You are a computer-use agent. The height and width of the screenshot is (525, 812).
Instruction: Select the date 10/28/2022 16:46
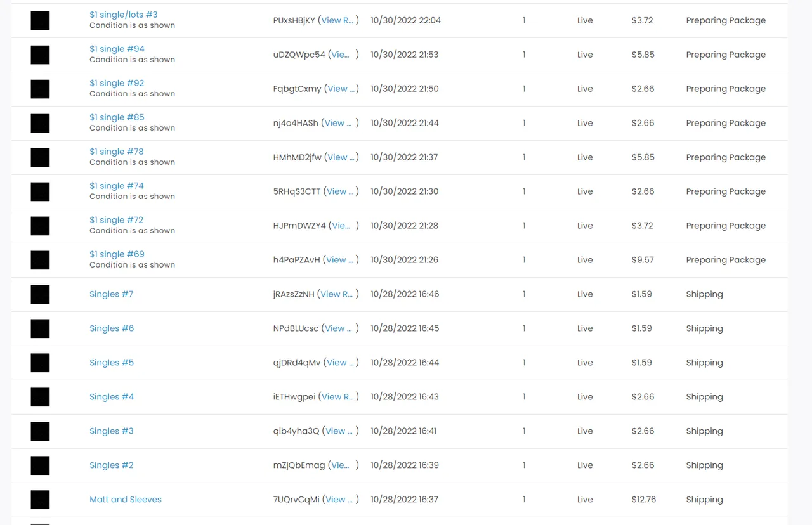(x=405, y=294)
